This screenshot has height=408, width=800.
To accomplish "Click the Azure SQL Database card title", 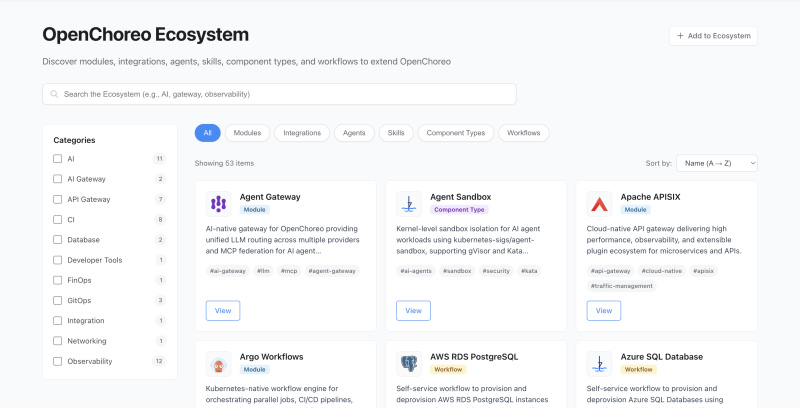I will click(662, 357).
